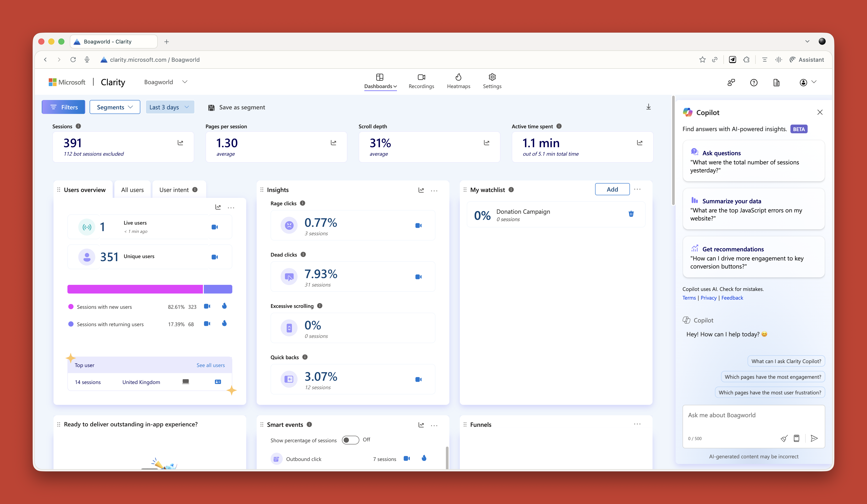Delete Donation Campaign from the watchlist
Image resolution: width=867 pixels, height=504 pixels.
[x=631, y=214]
